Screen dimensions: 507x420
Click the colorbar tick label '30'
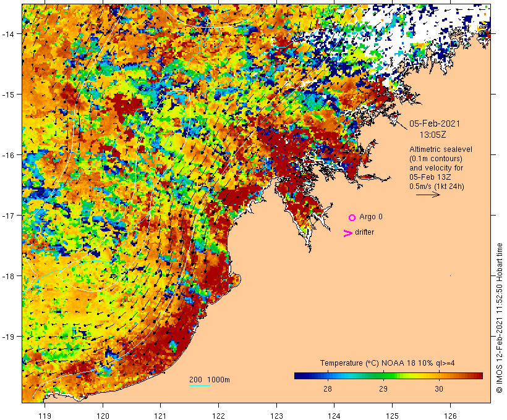coord(439,388)
